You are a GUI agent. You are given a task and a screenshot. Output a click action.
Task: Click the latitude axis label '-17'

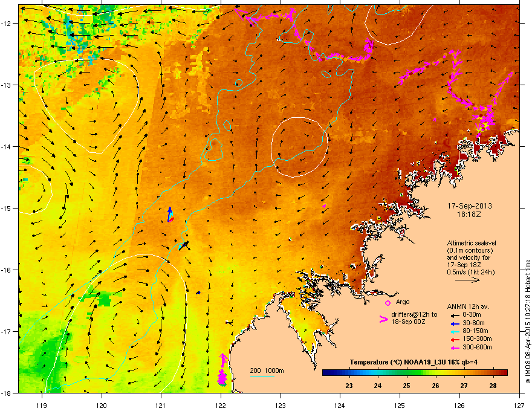pos(7,331)
